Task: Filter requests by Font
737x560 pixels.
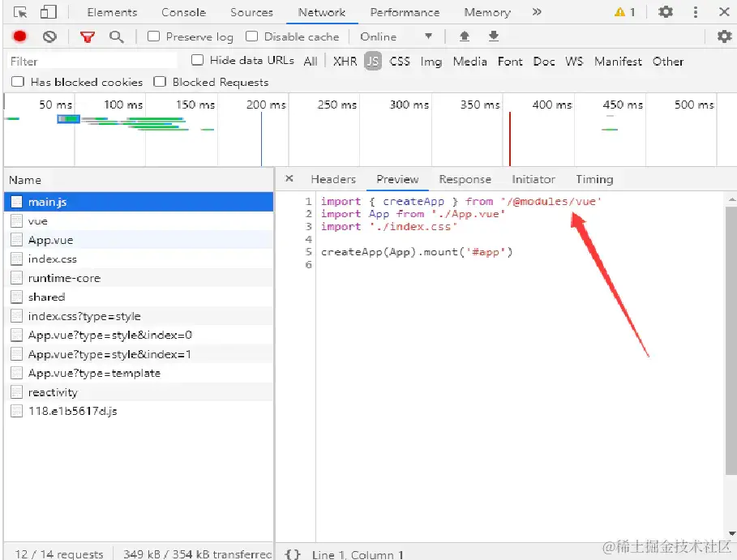Action: (x=510, y=61)
